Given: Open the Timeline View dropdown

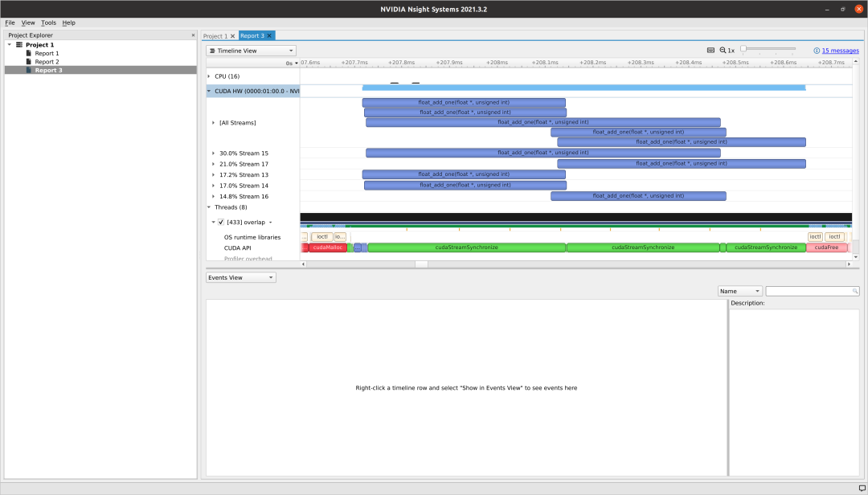Looking at the screenshot, I should coord(252,51).
